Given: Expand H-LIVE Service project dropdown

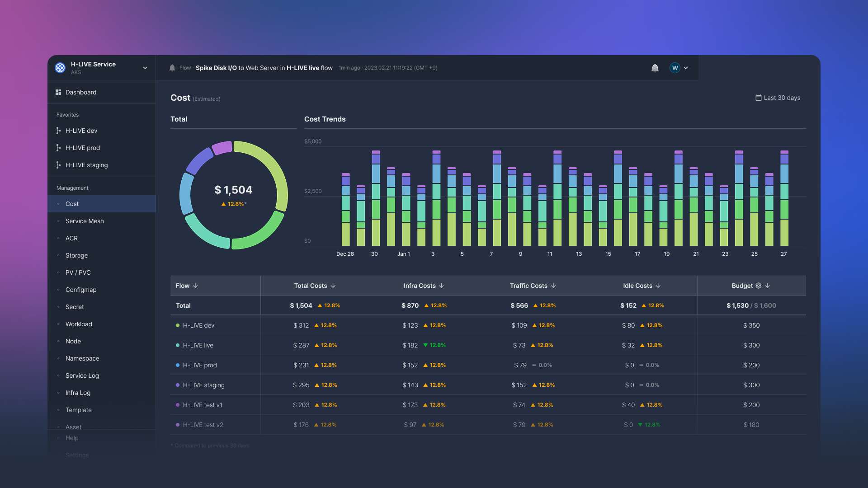Looking at the screenshot, I should [145, 68].
